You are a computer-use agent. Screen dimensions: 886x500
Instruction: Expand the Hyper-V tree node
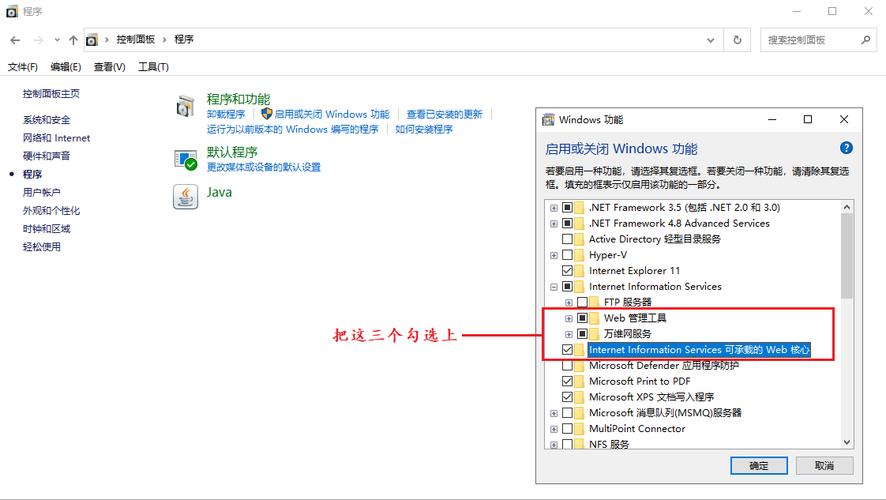[554, 255]
